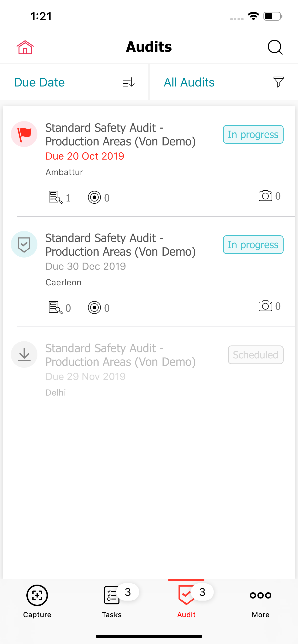Open search with magnifier icon

[x=275, y=47]
